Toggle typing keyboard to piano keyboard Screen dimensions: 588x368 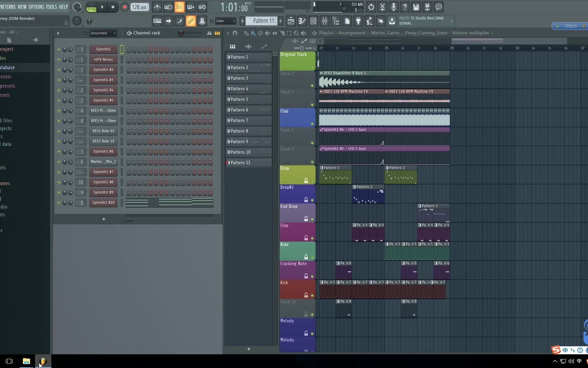click(157, 21)
